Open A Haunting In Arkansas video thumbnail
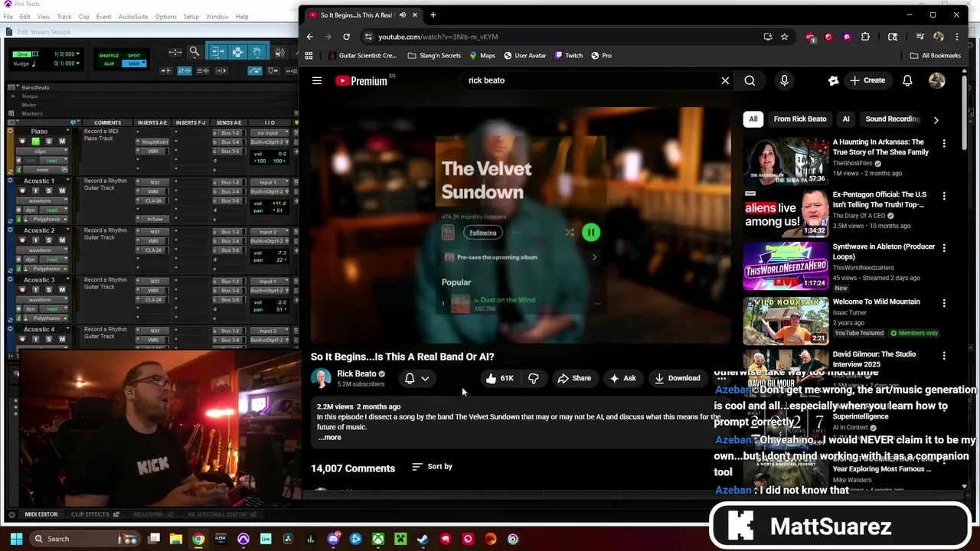The height and width of the screenshot is (551, 980). [x=786, y=161]
